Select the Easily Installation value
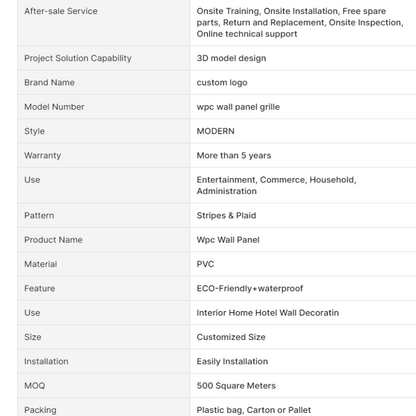The width and height of the screenshot is (416, 416). click(x=232, y=361)
